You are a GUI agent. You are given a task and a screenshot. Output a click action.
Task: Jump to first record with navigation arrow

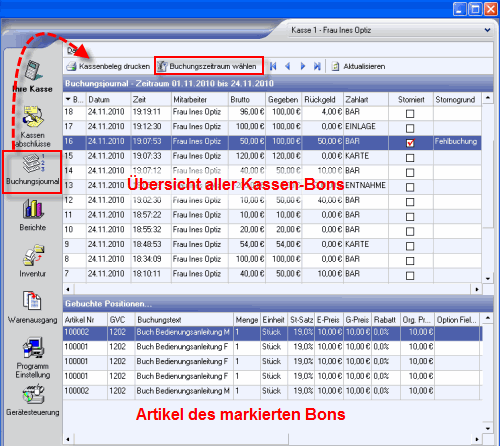[x=273, y=66]
